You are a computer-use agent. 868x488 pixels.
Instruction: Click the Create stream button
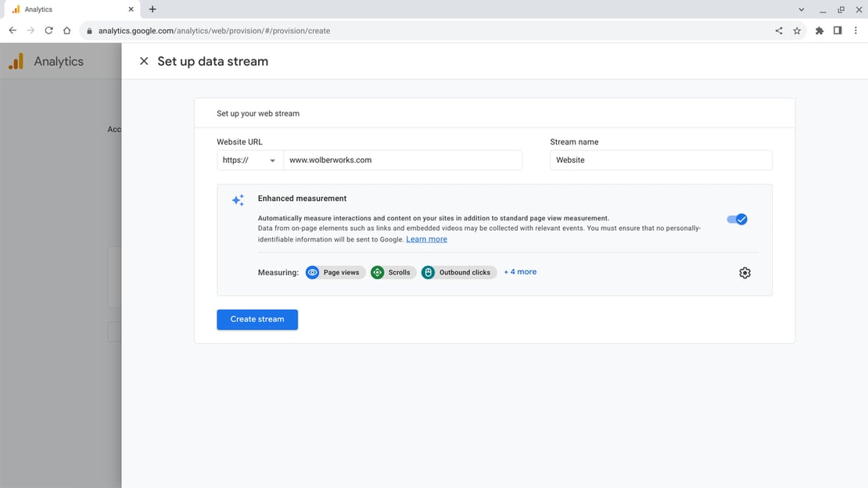(x=257, y=319)
